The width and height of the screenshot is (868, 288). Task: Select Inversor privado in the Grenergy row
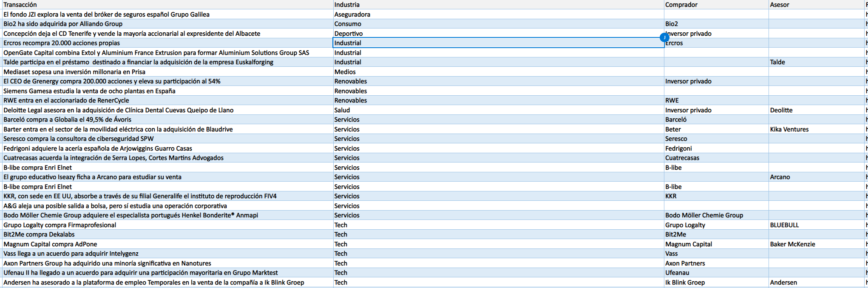716,81
